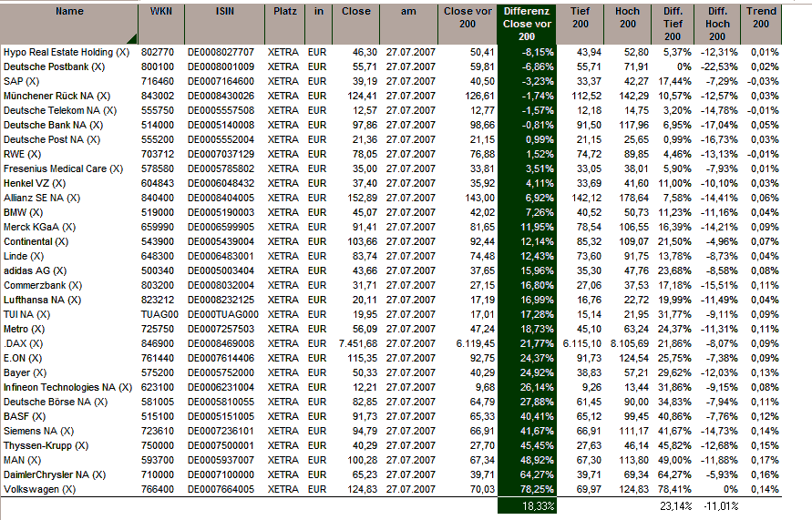Select the 18,33% average total cell
The image size is (812, 520).
click(x=538, y=506)
